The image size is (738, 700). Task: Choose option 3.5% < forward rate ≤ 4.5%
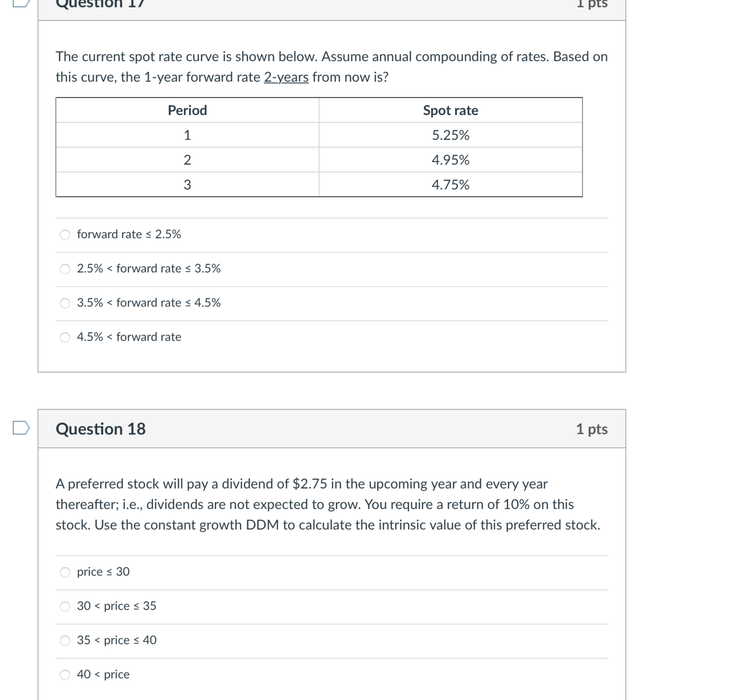(65, 303)
